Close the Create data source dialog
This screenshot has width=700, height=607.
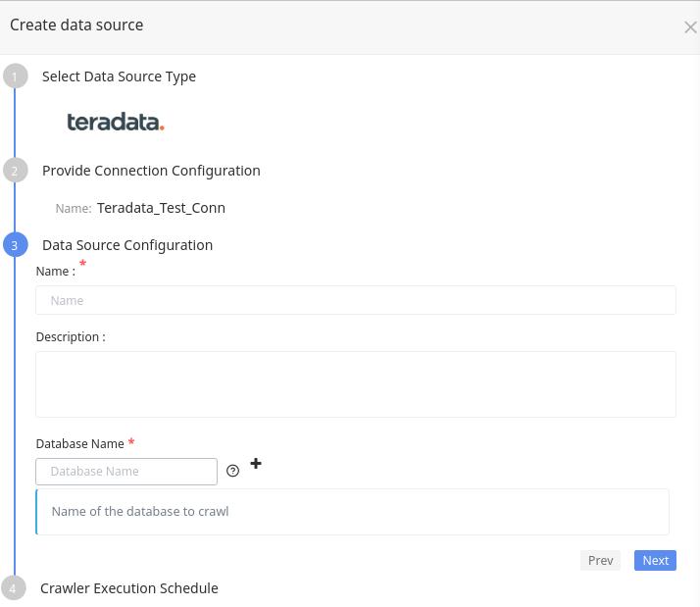point(690,27)
